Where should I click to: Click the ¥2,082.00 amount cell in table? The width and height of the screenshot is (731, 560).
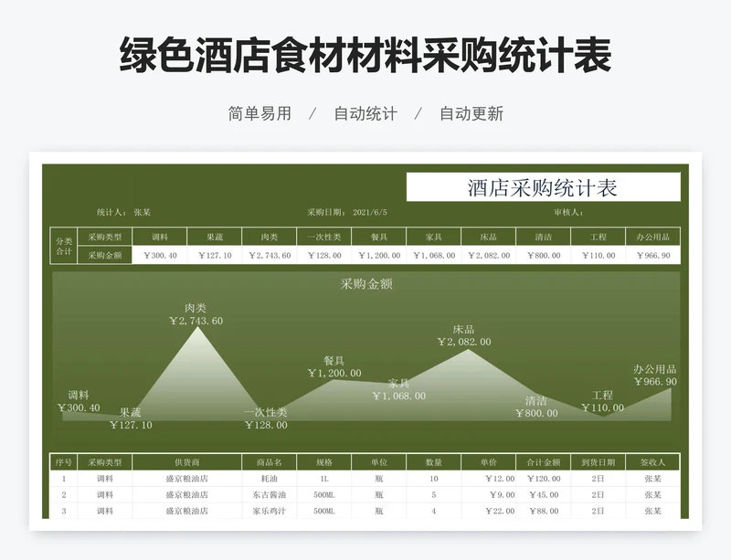click(x=489, y=255)
